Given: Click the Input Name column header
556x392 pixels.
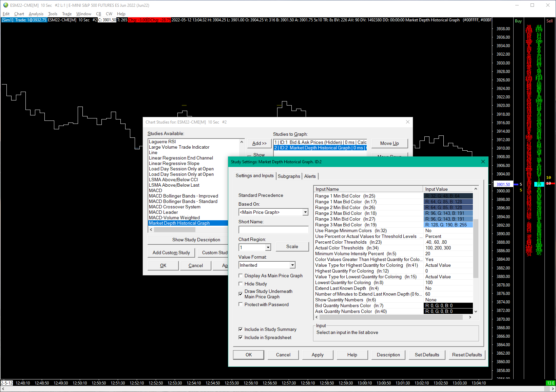Looking at the screenshot, I should 368,189.
